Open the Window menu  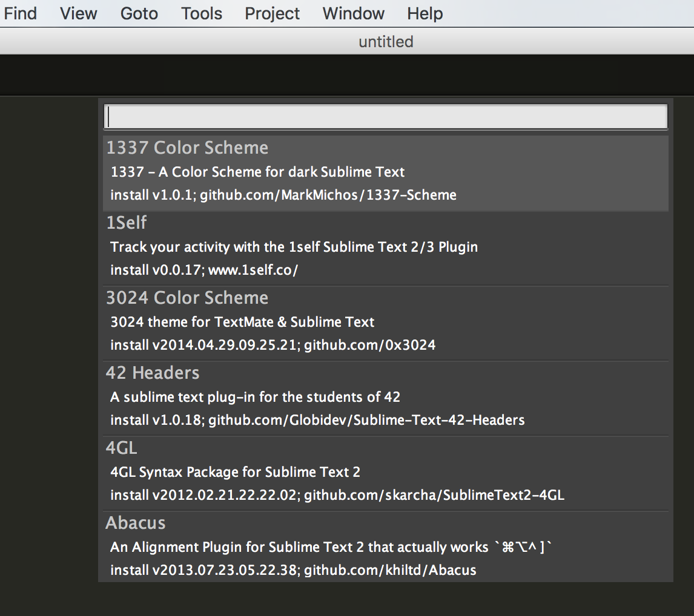click(x=353, y=13)
